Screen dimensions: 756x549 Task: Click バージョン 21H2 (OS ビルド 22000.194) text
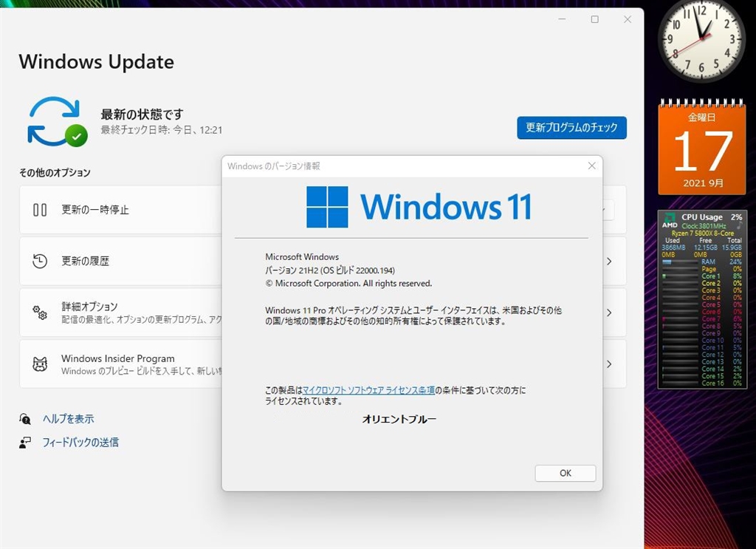click(x=330, y=270)
